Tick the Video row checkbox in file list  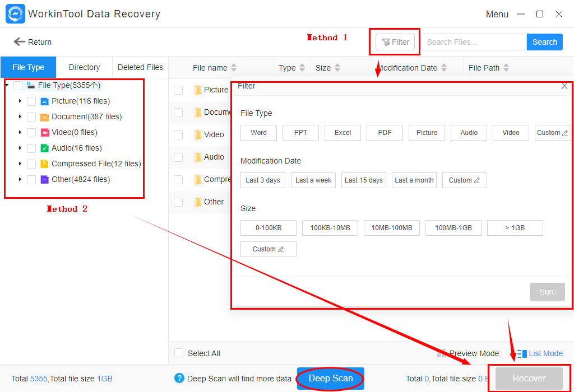pos(178,135)
